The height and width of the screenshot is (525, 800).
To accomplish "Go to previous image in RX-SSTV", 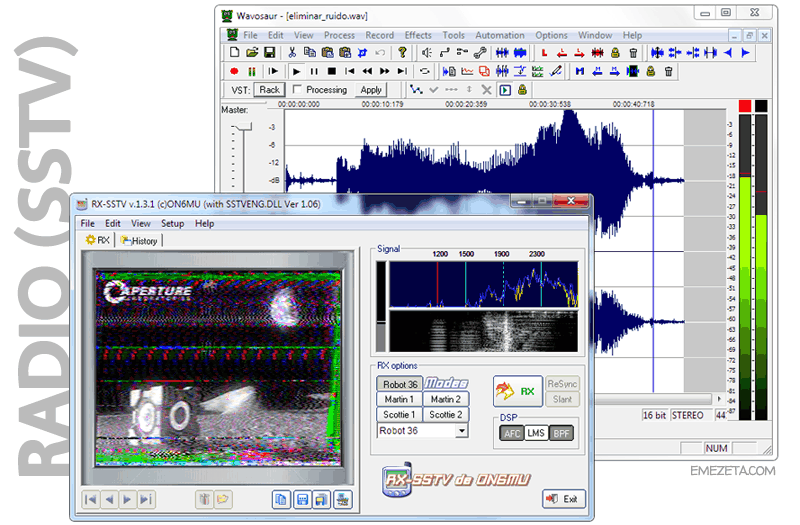I will click(109, 499).
